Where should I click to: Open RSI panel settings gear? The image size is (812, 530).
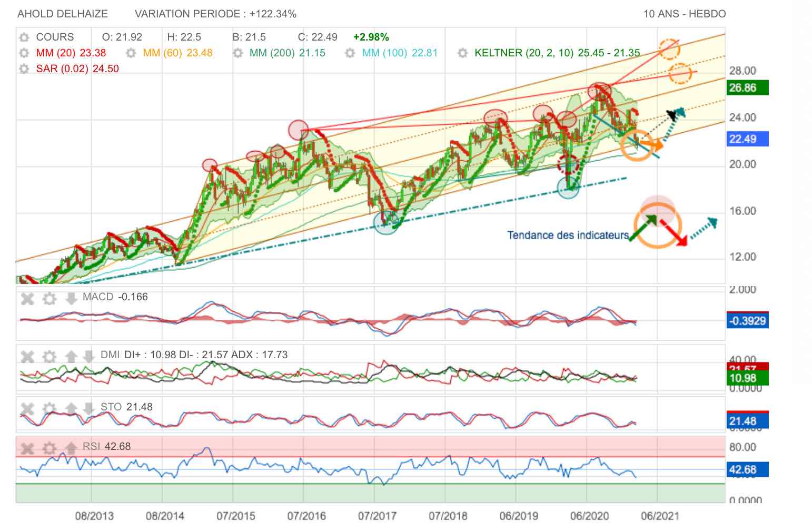tap(49, 448)
